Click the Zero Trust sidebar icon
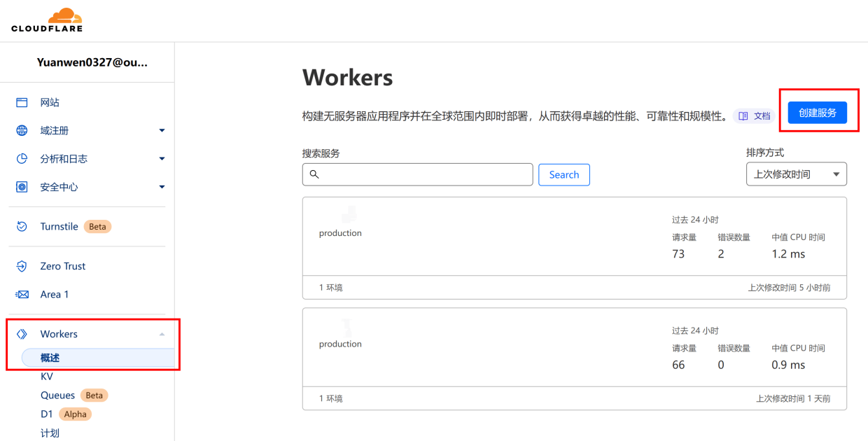The height and width of the screenshot is (441, 868). coord(22,266)
